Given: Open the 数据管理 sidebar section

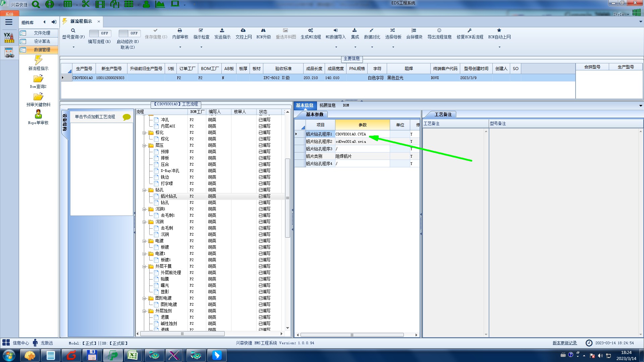Looking at the screenshot, I should tap(42, 50).
